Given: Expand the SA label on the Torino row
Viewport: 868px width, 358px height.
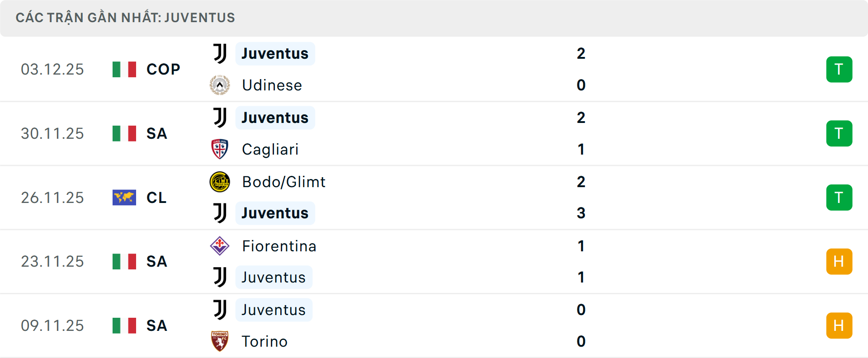Looking at the screenshot, I should pyautogui.click(x=156, y=325).
